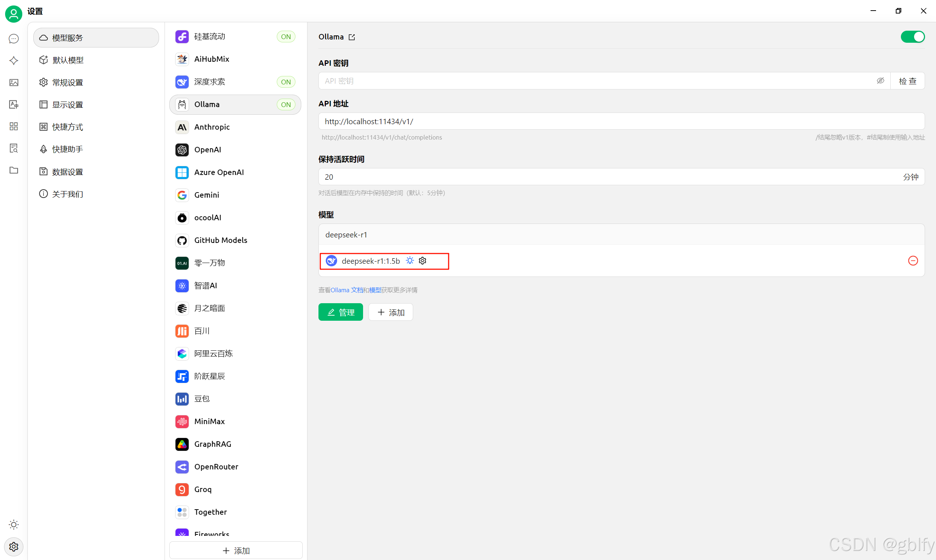Viewport: 936px width, 560px height.
Task: Open deepseek-r1:1.5b model settings gear
Action: (423, 261)
